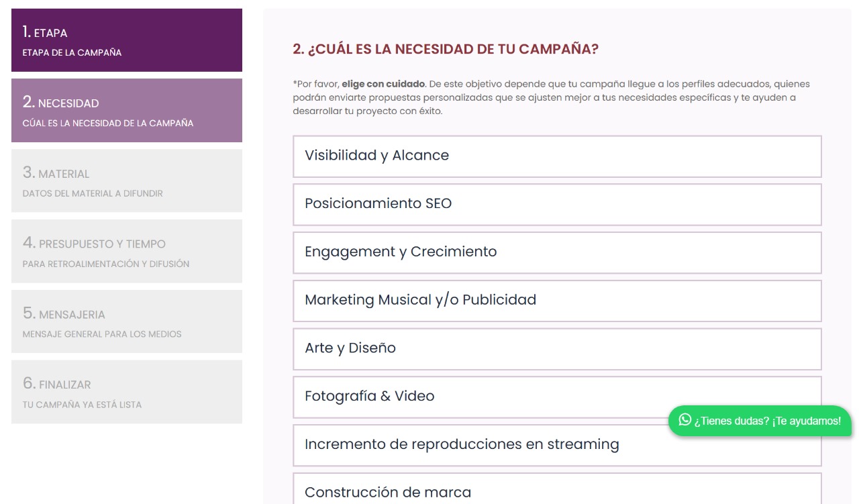Open the ¿Tienes dudas? WhatsApp help button
Viewport: 859px width, 504px height.
[760, 421]
